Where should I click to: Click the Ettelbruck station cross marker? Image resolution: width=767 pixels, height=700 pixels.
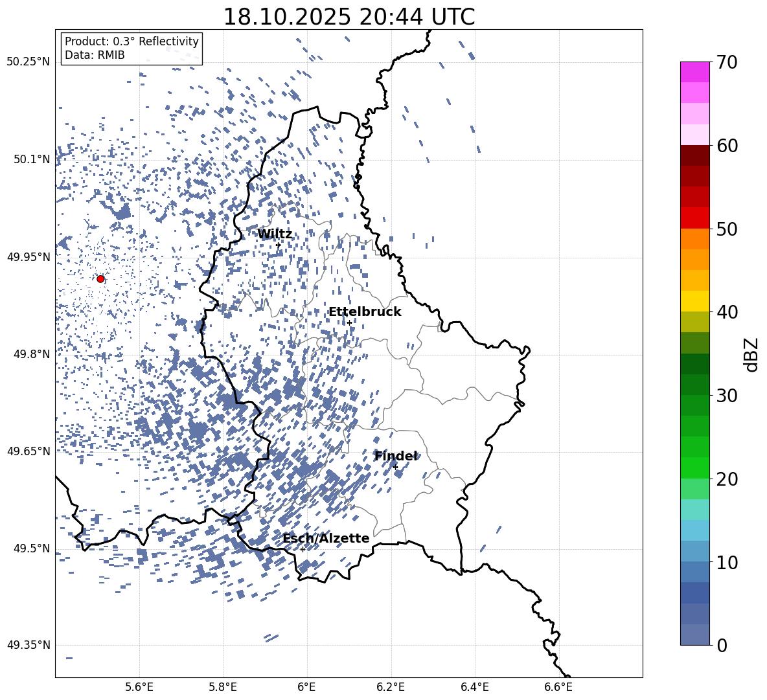coord(349,323)
